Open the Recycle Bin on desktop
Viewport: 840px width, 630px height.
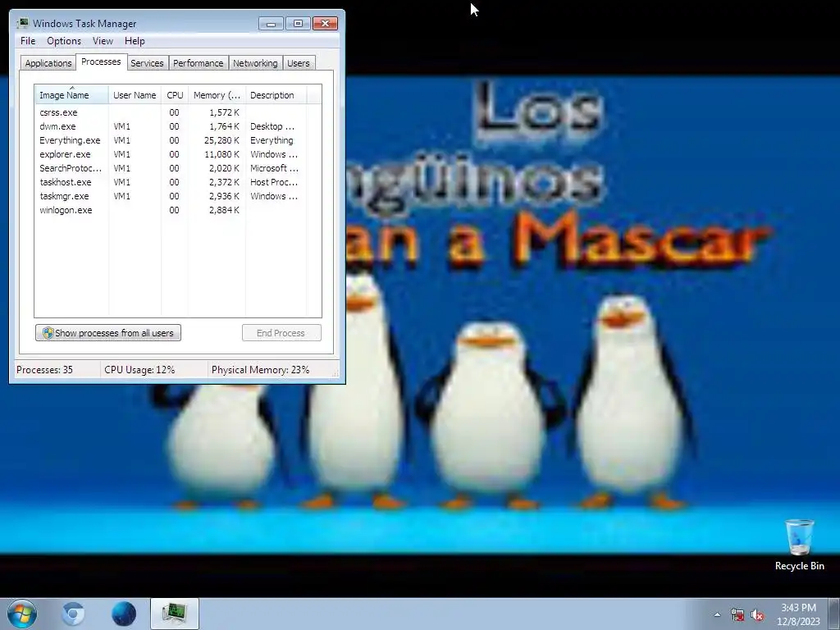[x=799, y=545]
